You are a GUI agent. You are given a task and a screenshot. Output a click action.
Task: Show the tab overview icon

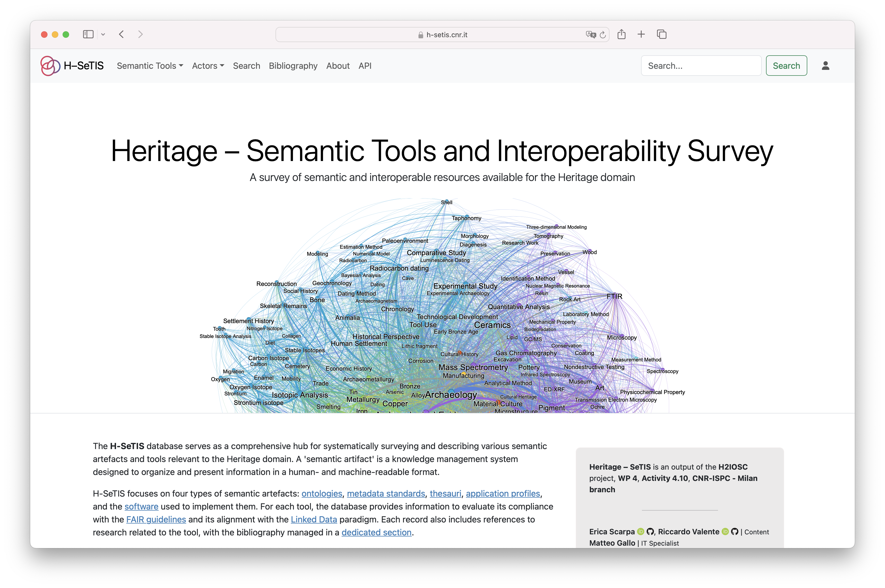click(x=662, y=35)
